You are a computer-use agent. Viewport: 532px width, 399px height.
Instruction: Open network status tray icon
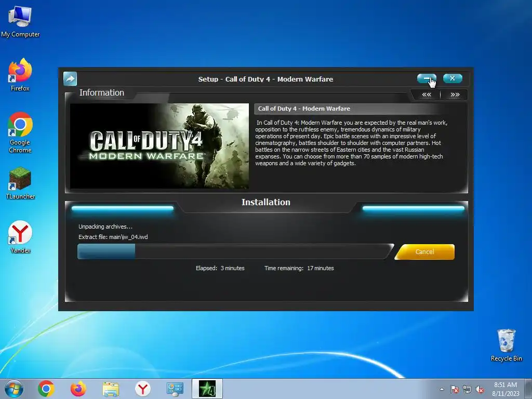click(x=467, y=389)
